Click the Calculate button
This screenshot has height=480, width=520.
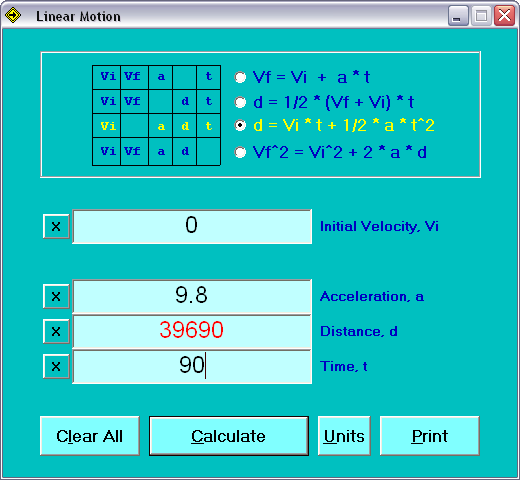229,436
